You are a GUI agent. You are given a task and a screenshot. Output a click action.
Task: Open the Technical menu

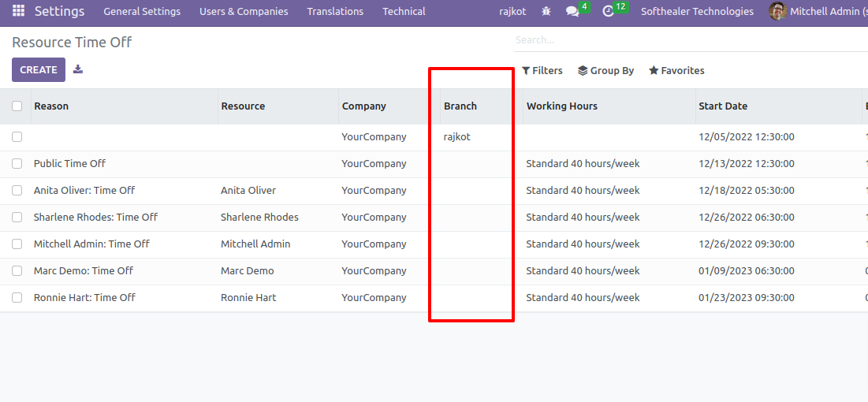coord(404,12)
